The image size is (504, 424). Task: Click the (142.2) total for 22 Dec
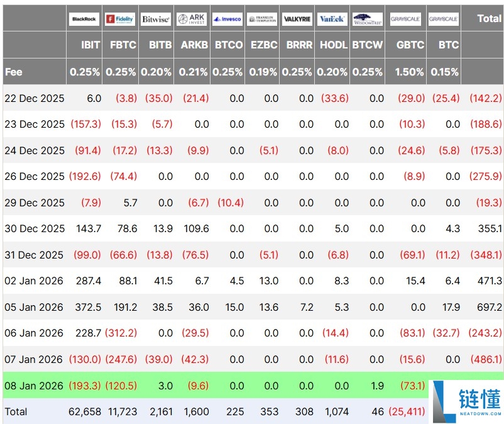click(486, 98)
